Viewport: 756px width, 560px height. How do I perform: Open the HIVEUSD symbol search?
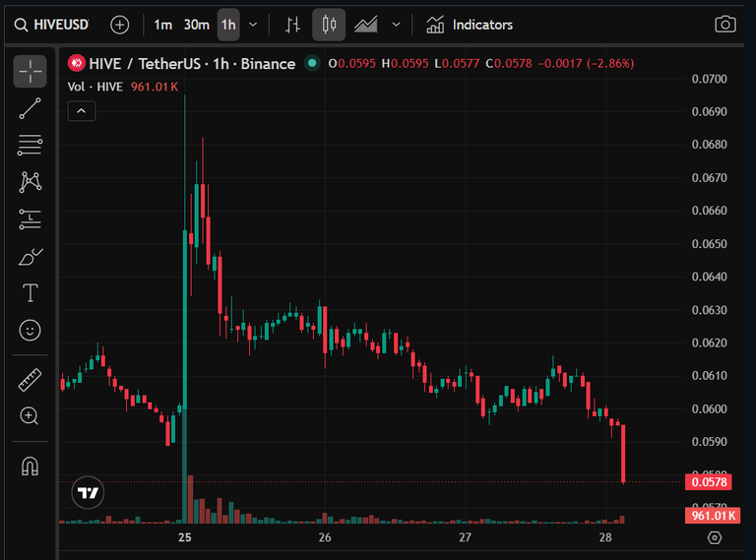(51, 25)
